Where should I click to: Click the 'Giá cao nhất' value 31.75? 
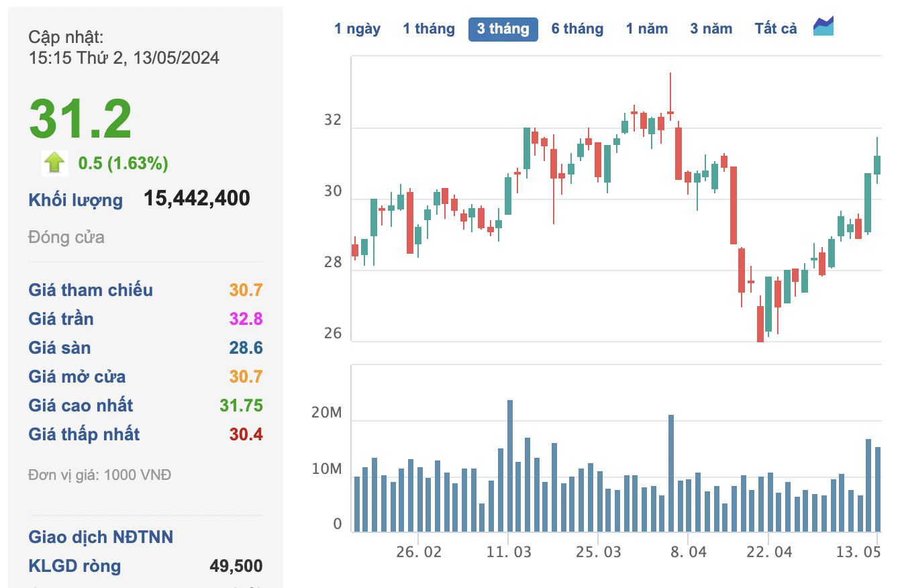tap(241, 405)
